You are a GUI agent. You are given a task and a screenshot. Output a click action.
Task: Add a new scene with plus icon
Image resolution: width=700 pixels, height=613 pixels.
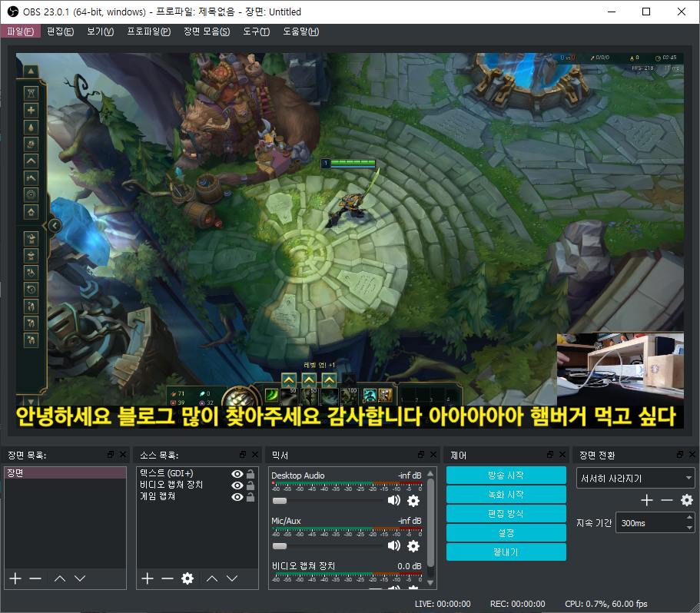click(x=15, y=578)
